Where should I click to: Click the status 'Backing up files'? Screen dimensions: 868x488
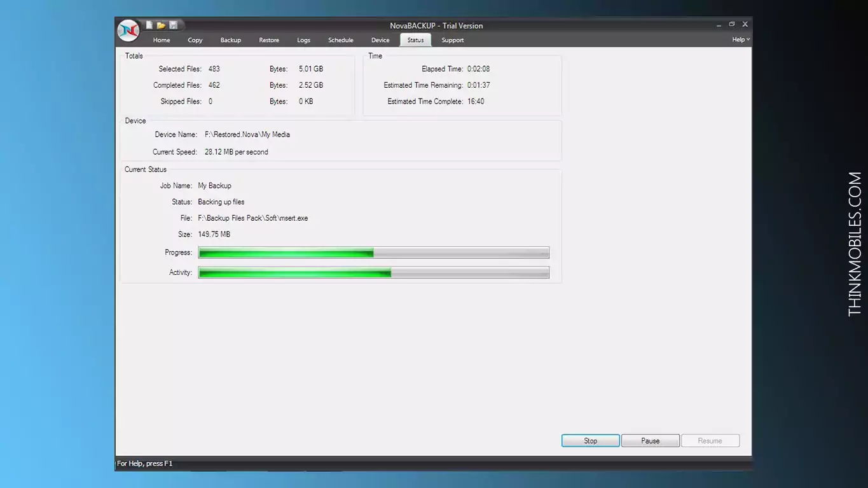pyautogui.click(x=221, y=202)
